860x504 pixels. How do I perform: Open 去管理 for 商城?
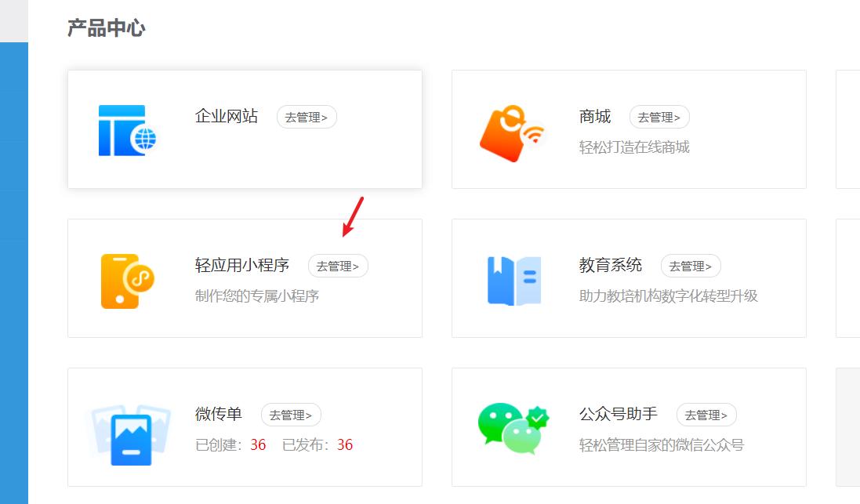point(659,116)
